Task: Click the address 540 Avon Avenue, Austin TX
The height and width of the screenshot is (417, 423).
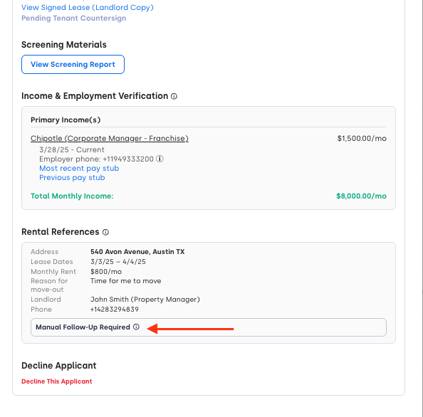Action: 137,252
